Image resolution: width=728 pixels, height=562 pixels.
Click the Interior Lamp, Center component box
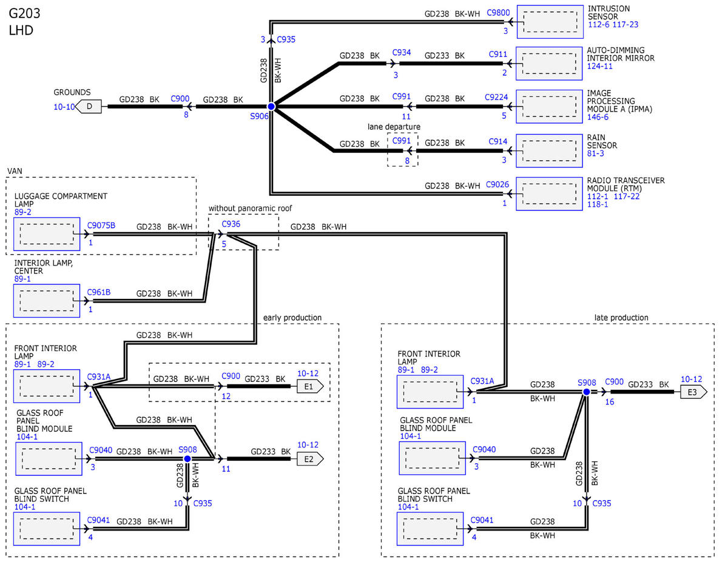47,301
